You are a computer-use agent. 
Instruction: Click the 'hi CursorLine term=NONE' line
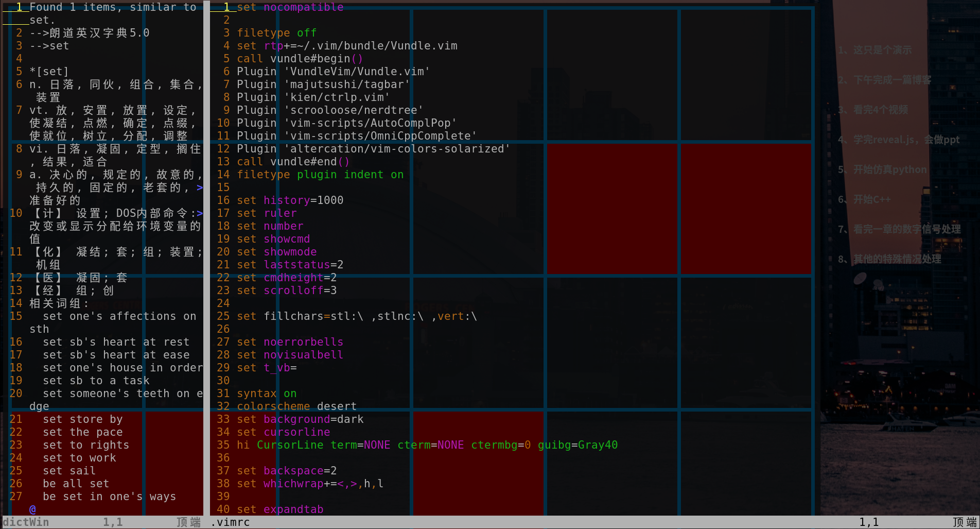click(x=427, y=445)
